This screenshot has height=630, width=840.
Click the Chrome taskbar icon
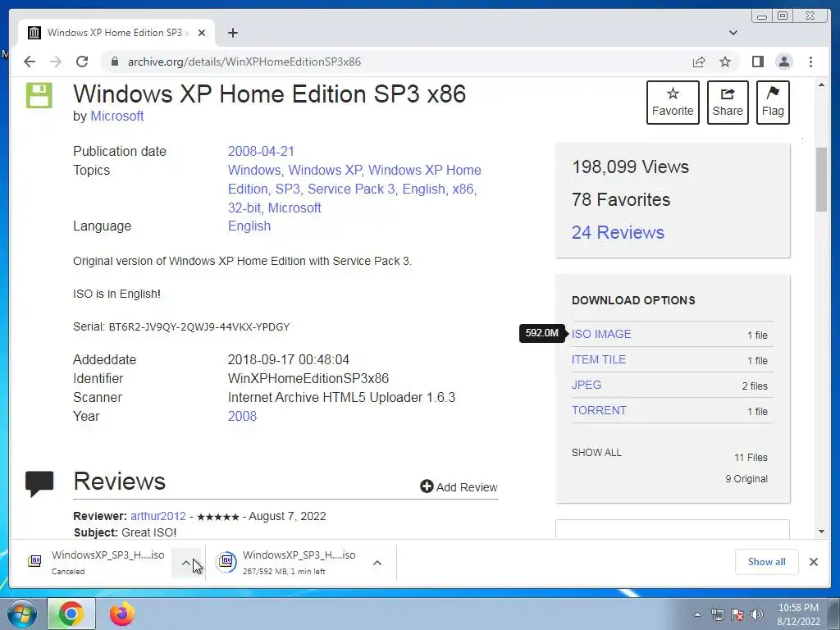(71, 614)
